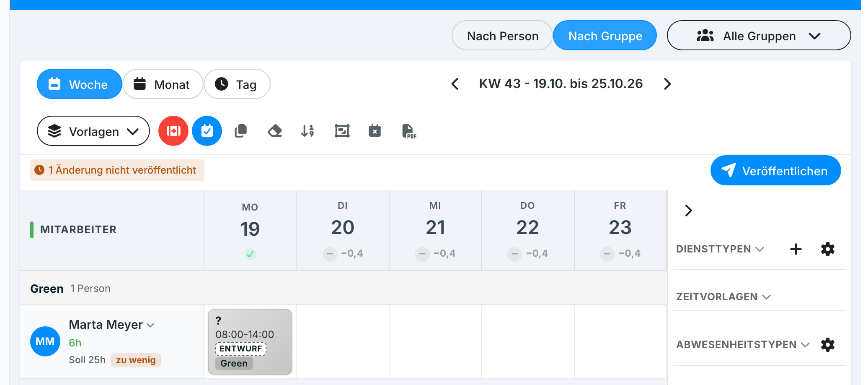Select the Woche tab
This screenshot has width=868, height=385.
80,84
